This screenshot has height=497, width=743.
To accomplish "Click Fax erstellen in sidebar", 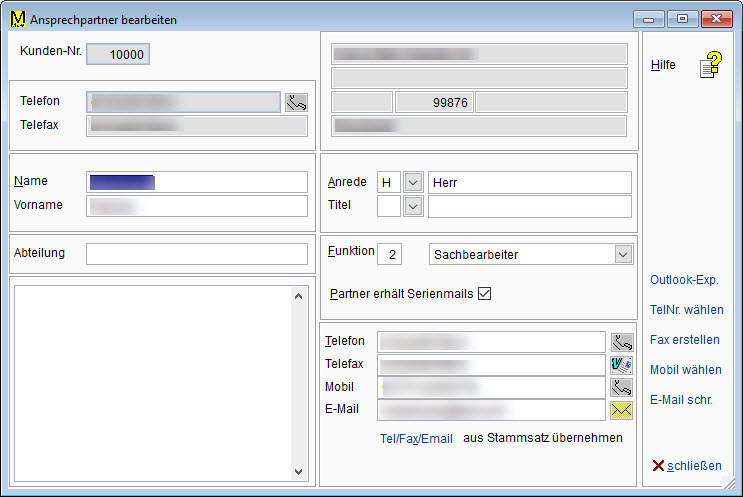I will 684,340.
